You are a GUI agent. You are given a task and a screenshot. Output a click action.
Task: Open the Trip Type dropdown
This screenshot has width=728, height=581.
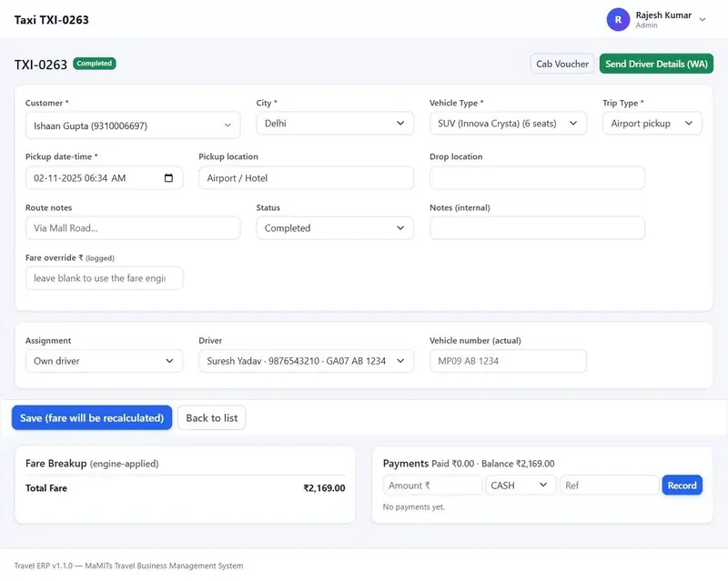pyautogui.click(x=652, y=124)
